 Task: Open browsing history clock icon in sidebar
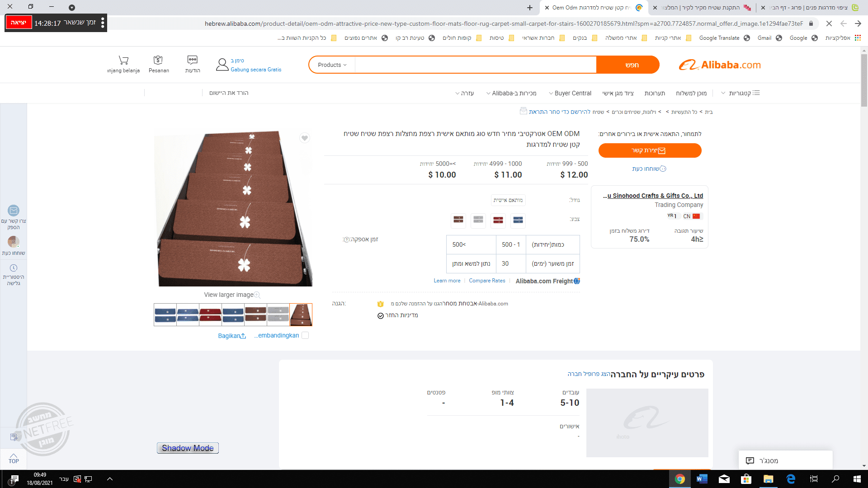coord(14,268)
